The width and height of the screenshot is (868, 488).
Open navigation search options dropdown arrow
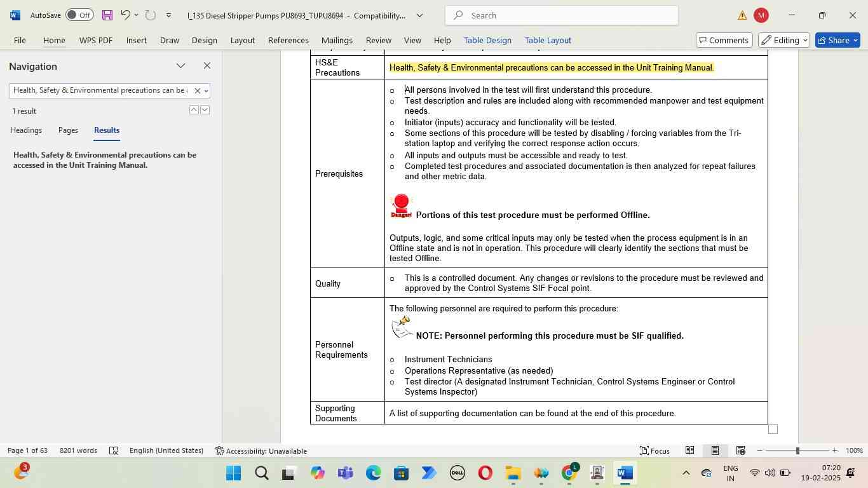click(x=206, y=91)
